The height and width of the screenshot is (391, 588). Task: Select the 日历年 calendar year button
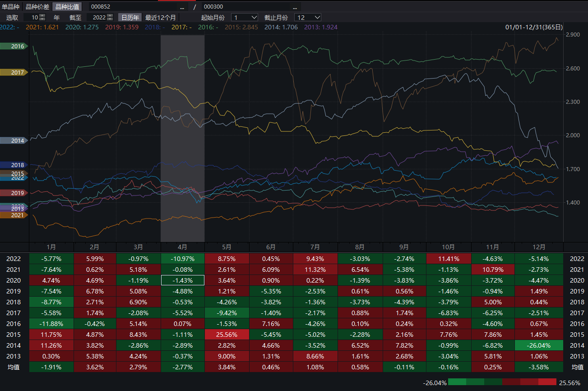(130, 17)
